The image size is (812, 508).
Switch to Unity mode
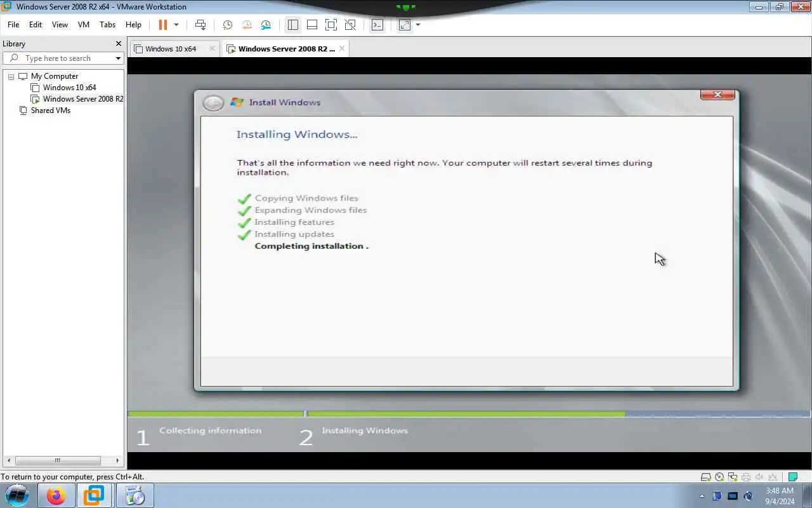[350, 25]
